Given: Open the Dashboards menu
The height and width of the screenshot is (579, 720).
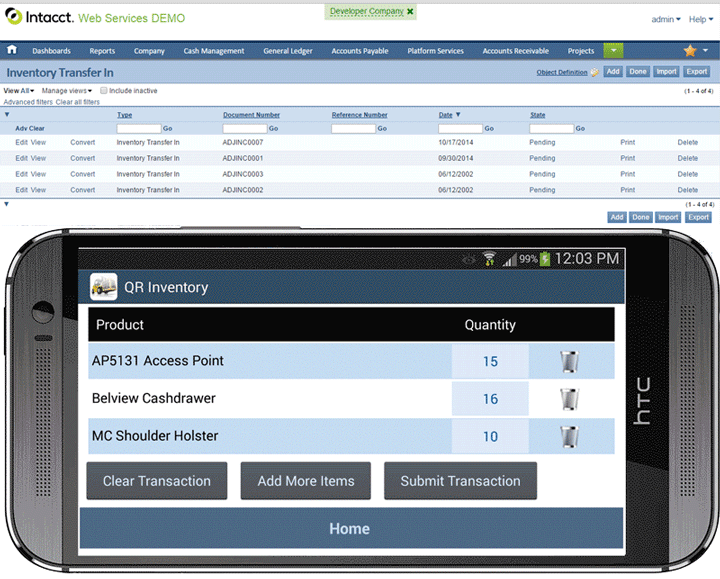Looking at the screenshot, I should point(51,51).
